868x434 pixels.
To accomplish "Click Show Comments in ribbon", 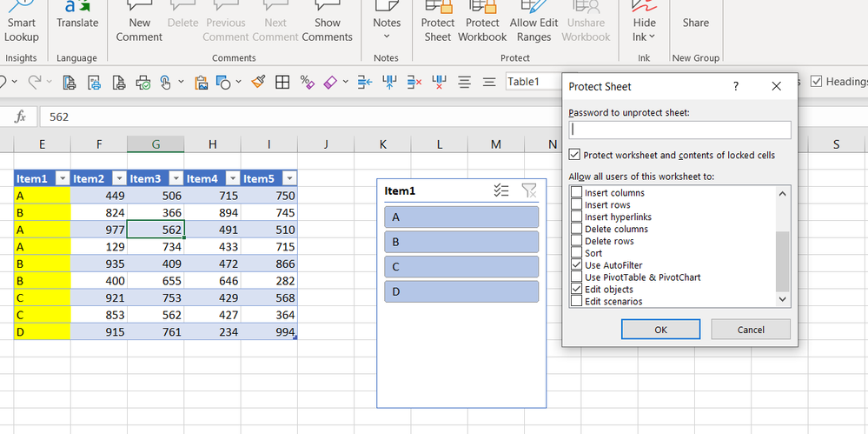I will [x=328, y=22].
